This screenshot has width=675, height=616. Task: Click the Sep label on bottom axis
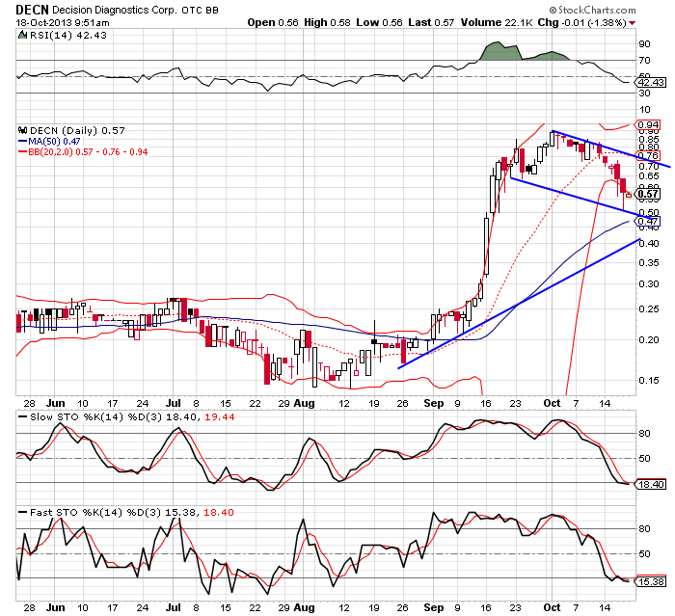434,607
